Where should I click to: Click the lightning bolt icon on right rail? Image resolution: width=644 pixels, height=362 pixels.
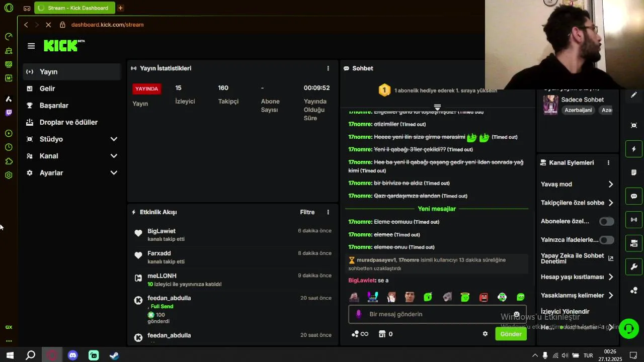click(x=634, y=149)
